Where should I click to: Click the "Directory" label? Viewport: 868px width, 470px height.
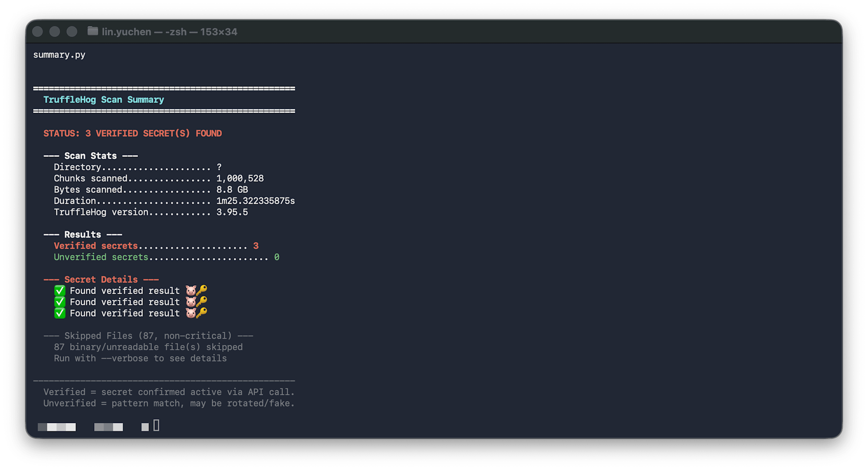77,167
